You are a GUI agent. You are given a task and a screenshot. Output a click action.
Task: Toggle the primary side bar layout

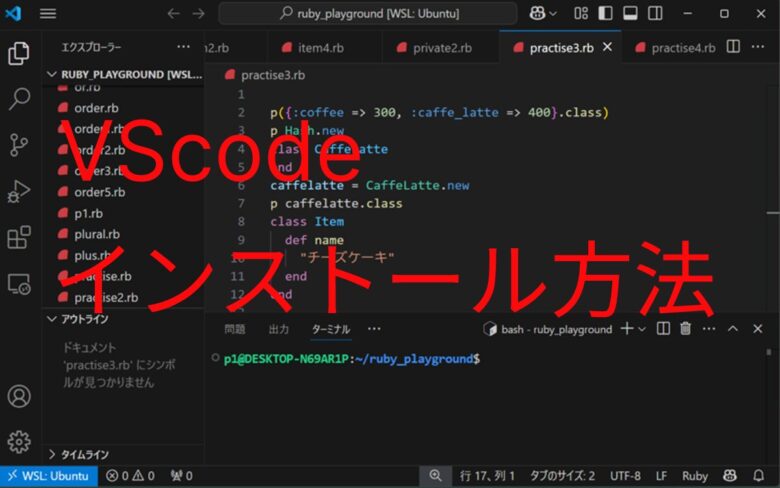pyautogui.click(x=605, y=13)
